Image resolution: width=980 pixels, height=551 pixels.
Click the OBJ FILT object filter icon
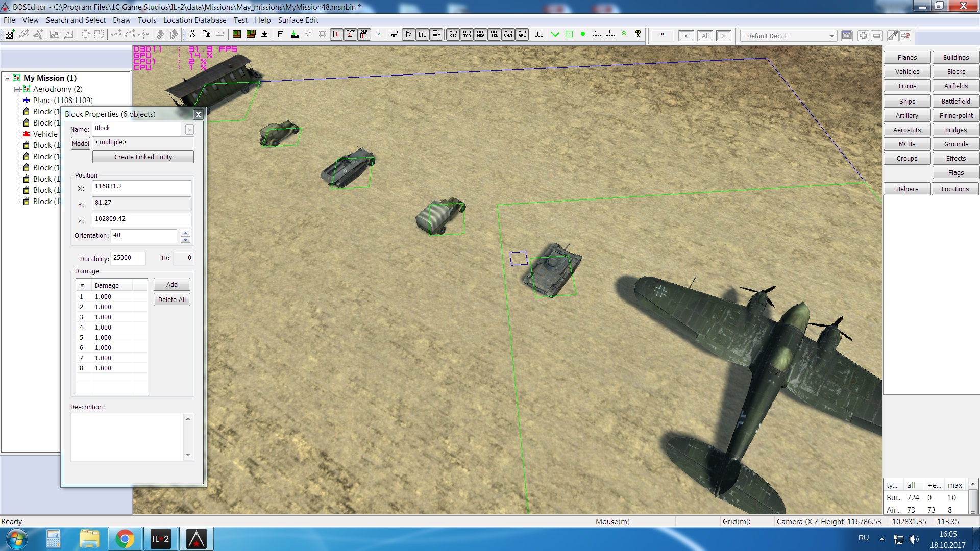394,34
